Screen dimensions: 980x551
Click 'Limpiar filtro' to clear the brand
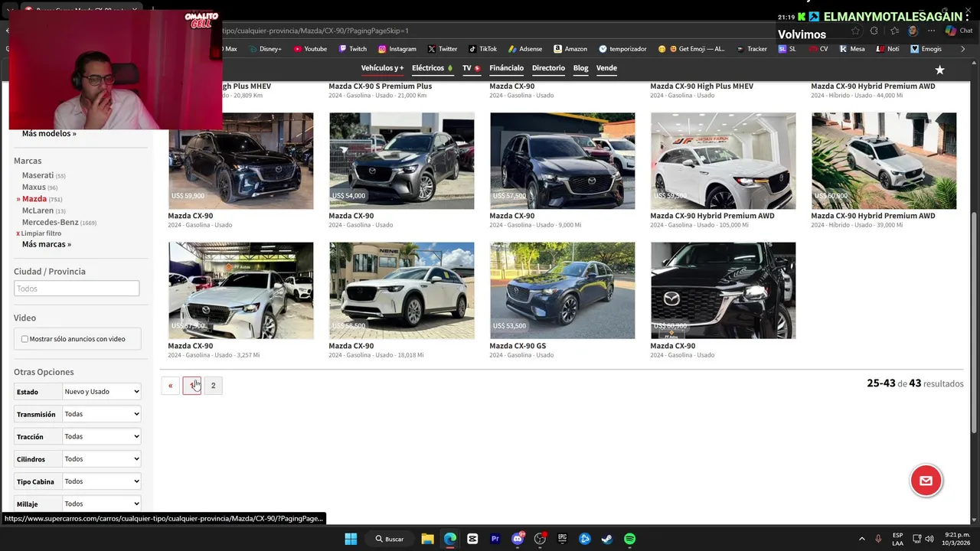tap(41, 233)
